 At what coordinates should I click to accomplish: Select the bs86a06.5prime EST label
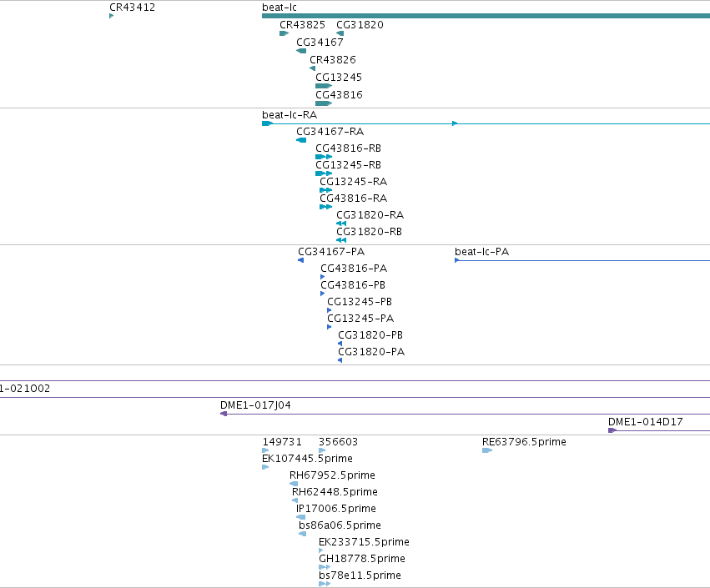pyautogui.click(x=340, y=525)
